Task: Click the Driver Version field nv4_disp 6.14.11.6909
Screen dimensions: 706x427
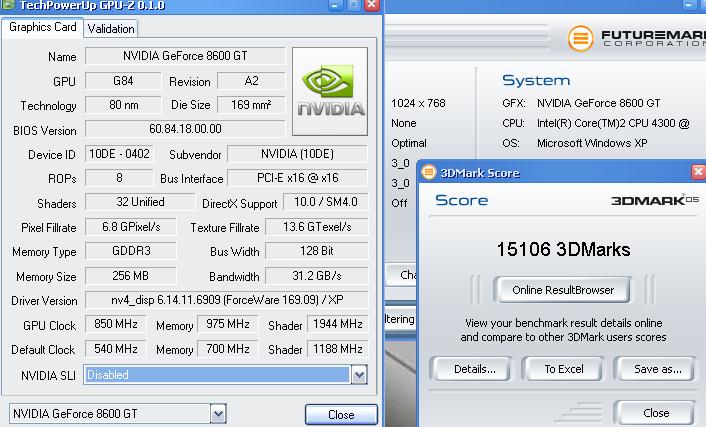Action: coord(226,300)
